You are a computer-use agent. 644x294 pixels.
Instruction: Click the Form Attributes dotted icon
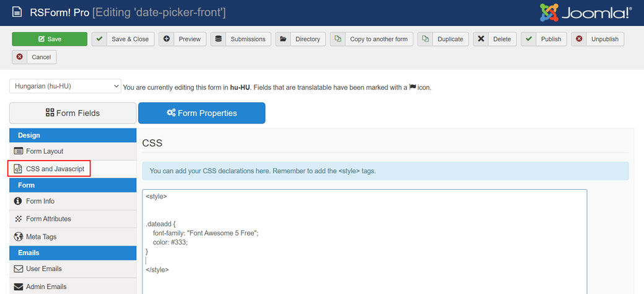click(x=18, y=219)
